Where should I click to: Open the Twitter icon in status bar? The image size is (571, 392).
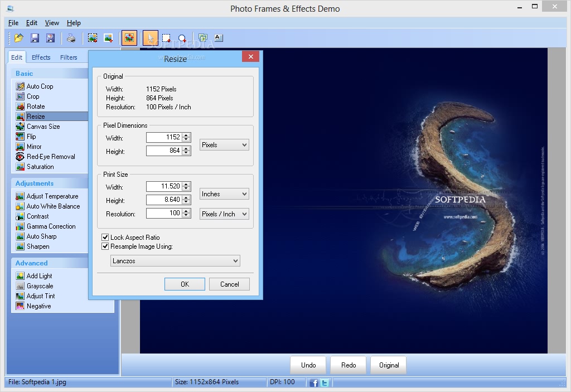click(x=325, y=383)
